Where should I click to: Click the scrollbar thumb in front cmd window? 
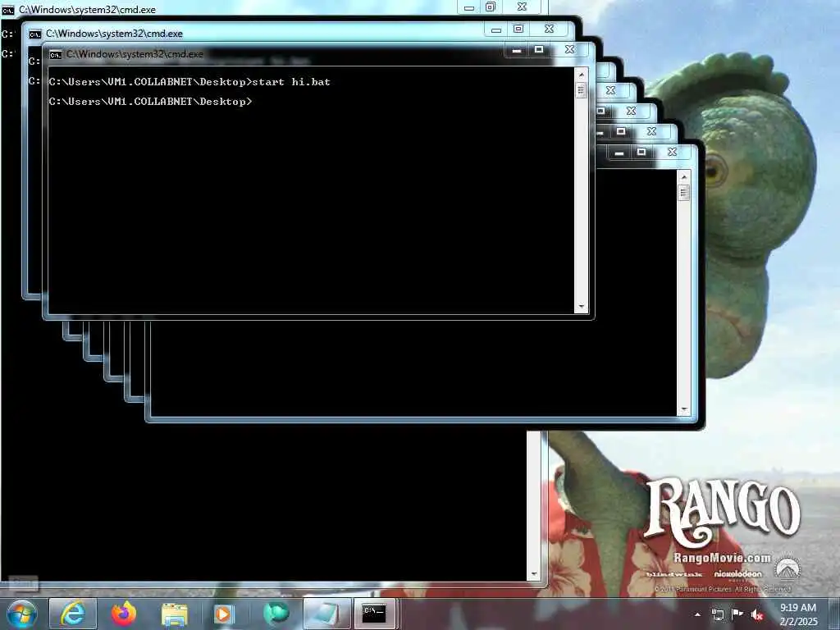(x=581, y=90)
